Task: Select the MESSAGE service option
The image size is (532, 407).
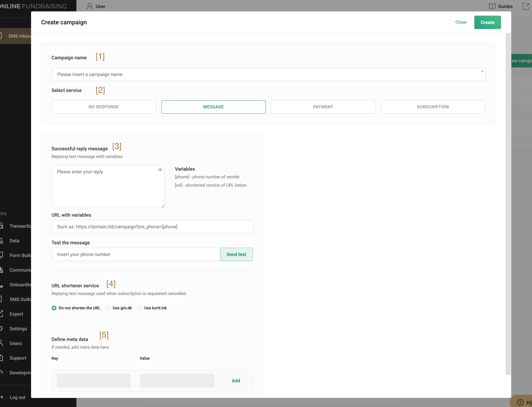Action: 213,107
